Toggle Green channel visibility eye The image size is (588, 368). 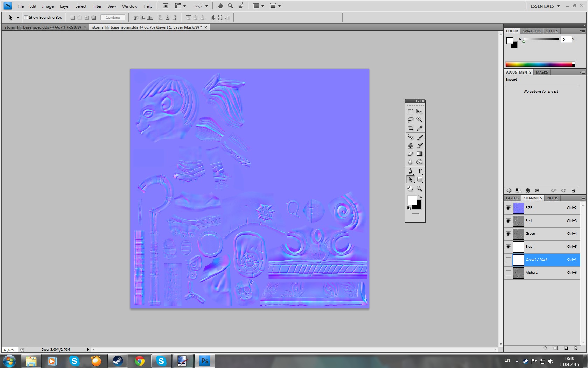[x=508, y=234]
